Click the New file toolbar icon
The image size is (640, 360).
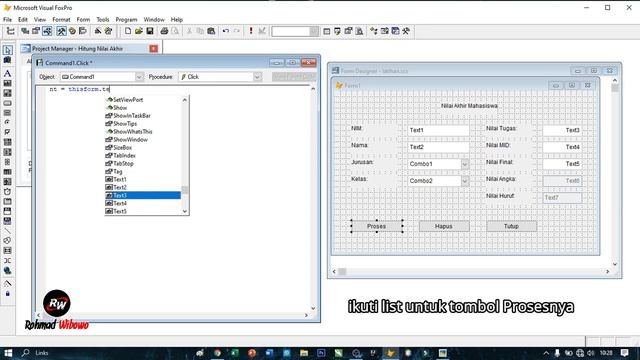pyautogui.click(x=128, y=31)
